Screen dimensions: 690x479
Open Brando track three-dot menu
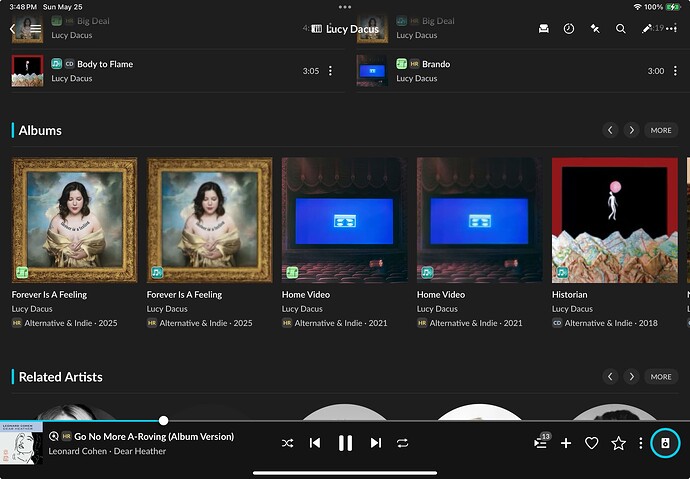(x=675, y=71)
